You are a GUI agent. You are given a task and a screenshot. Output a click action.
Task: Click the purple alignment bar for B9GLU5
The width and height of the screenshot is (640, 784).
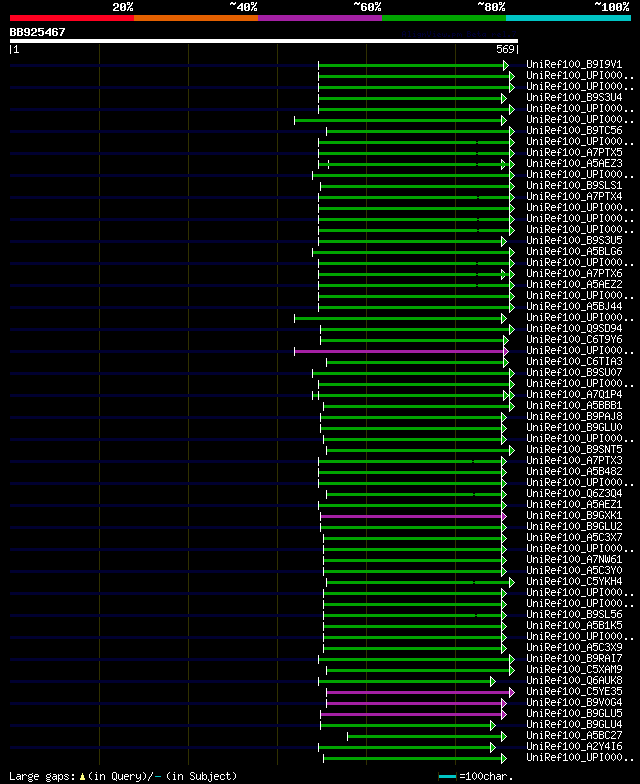(x=411, y=714)
